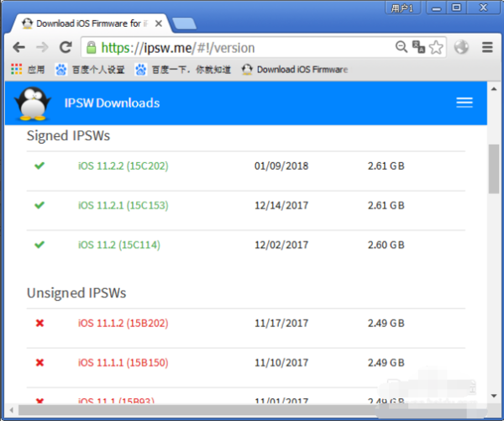Close the Download iOS Firmware tab
504x421 pixels.
tap(159, 24)
